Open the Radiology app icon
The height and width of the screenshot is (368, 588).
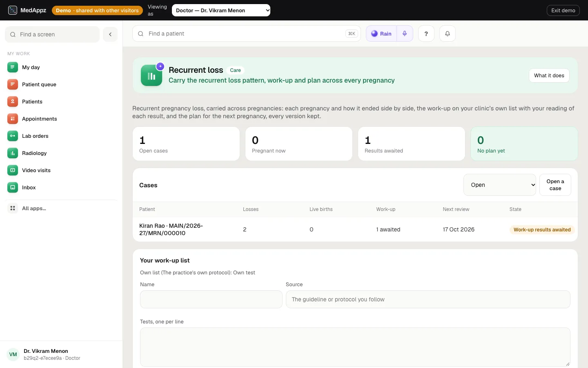pyautogui.click(x=13, y=153)
